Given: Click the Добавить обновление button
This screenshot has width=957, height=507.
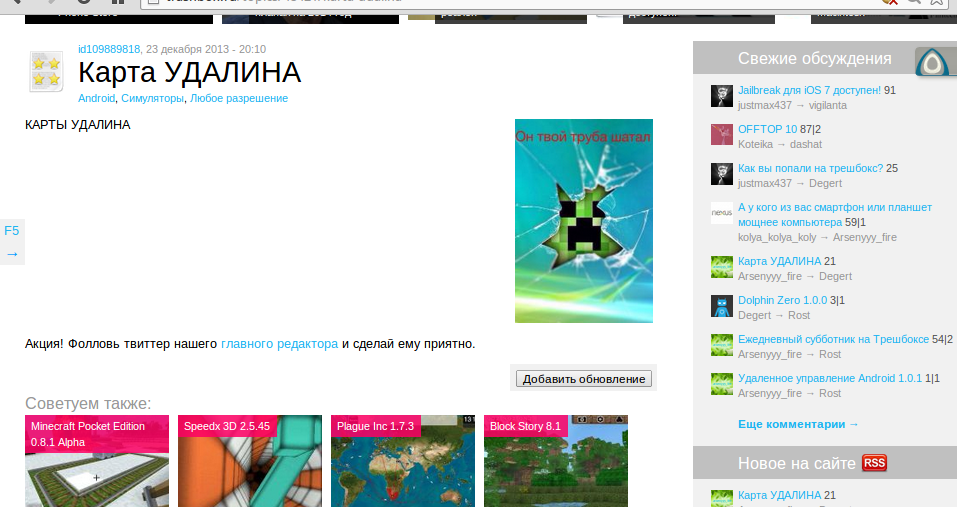Looking at the screenshot, I should click(x=583, y=379).
